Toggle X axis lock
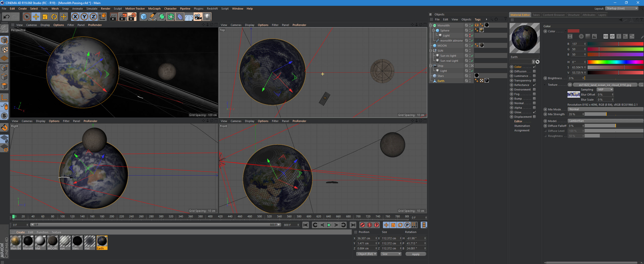Screen dimensions: 644x264 tap(75, 17)
